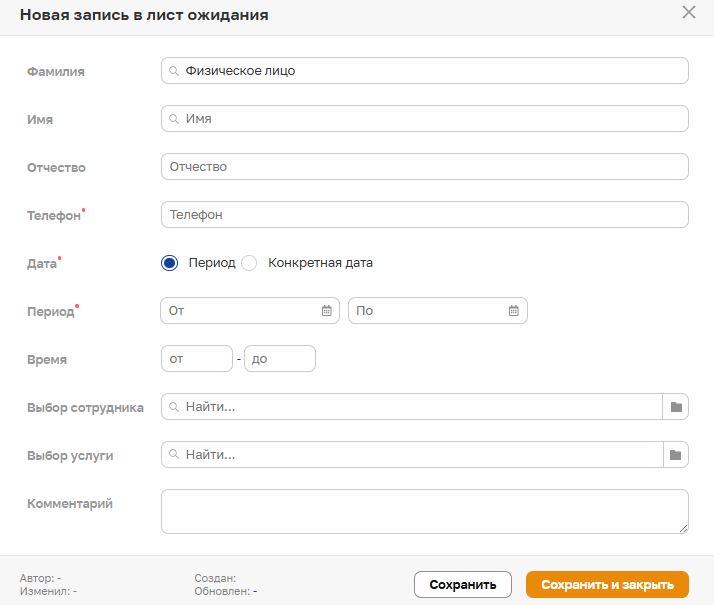Focus the Отчество input field
This screenshot has height=605, width=714.
click(424, 167)
